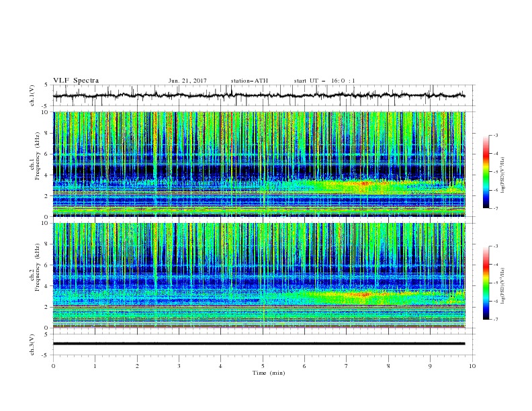Click the "VLF Spectra" plot title
Viewport: 532px width, 411px height.
tap(76, 81)
